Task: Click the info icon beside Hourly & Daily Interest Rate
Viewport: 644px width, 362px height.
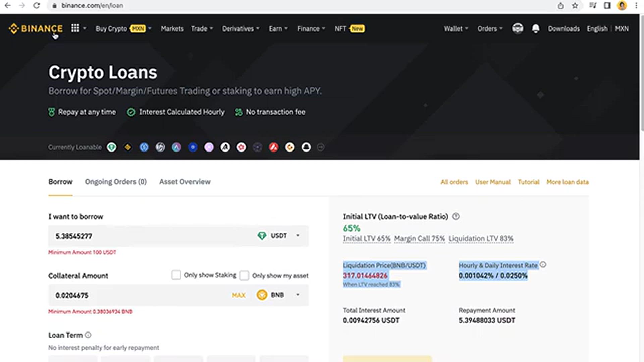Action: coord(543,265)
